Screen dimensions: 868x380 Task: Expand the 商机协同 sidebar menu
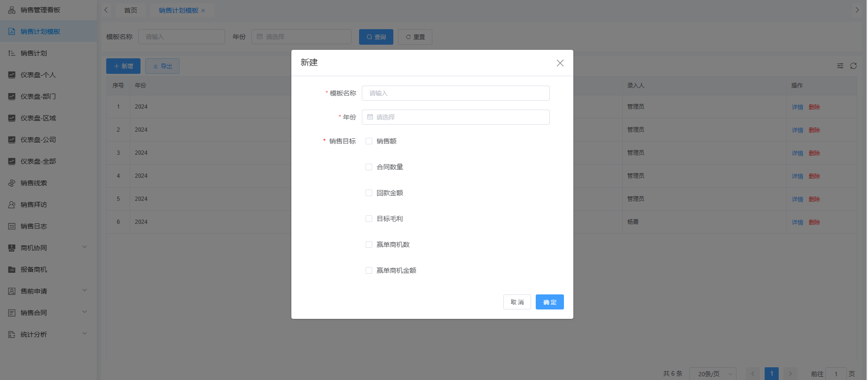coord(85,247)
